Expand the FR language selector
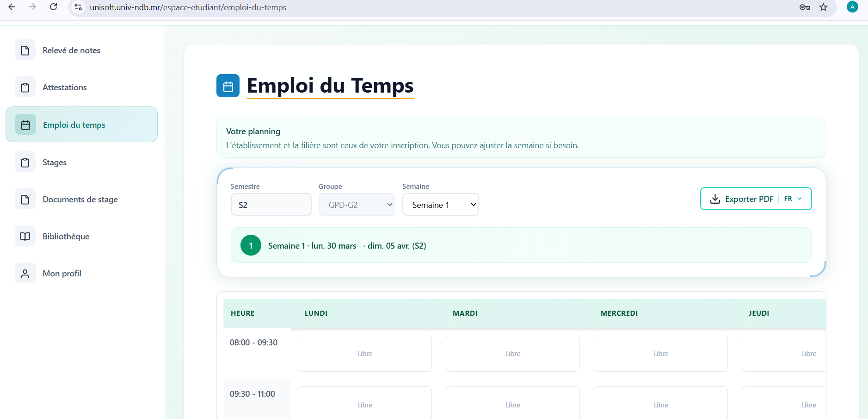Viewport: 868px width, 419px height. (x=793, y=199)
